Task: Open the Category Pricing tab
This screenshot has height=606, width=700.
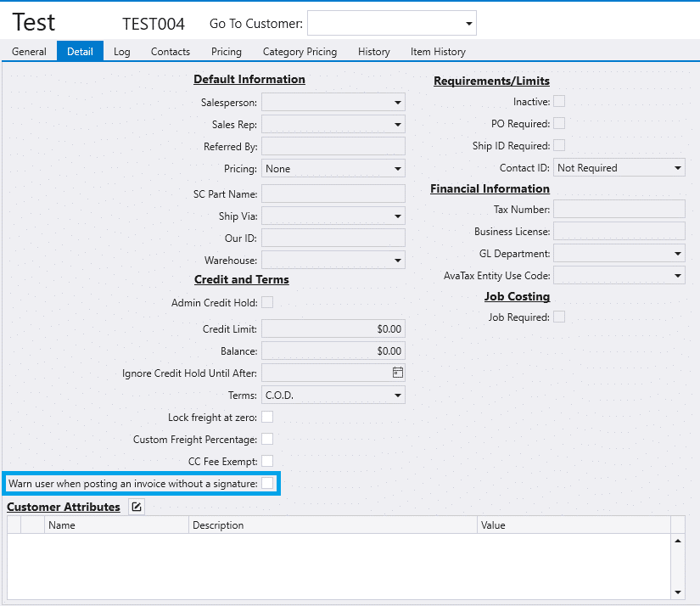Action: tap(300, 52)
